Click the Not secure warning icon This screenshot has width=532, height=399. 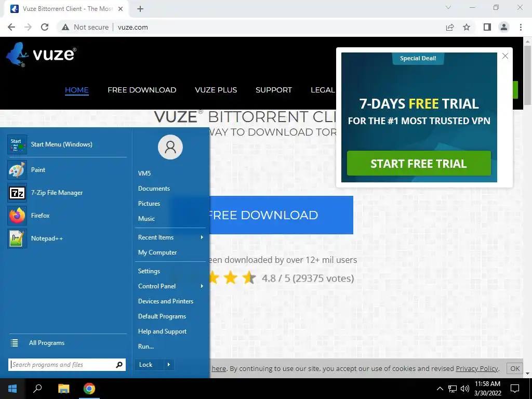click(65, 27)
